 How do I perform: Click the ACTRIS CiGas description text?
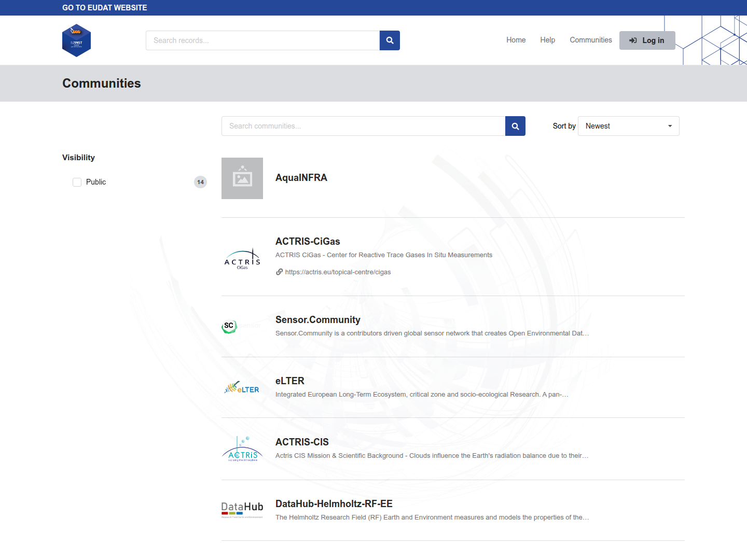[x=384, y=255]
